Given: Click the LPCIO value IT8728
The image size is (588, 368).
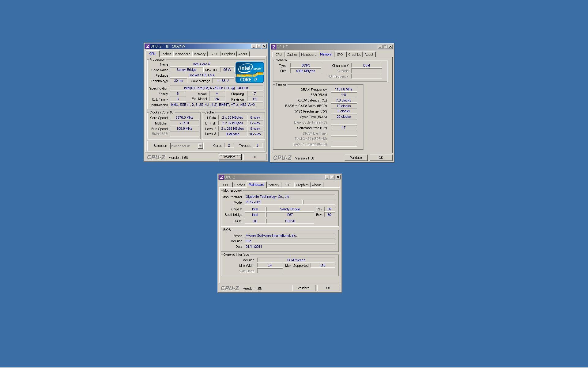Looking at the screenshot, I should click(x=290, y=221).
